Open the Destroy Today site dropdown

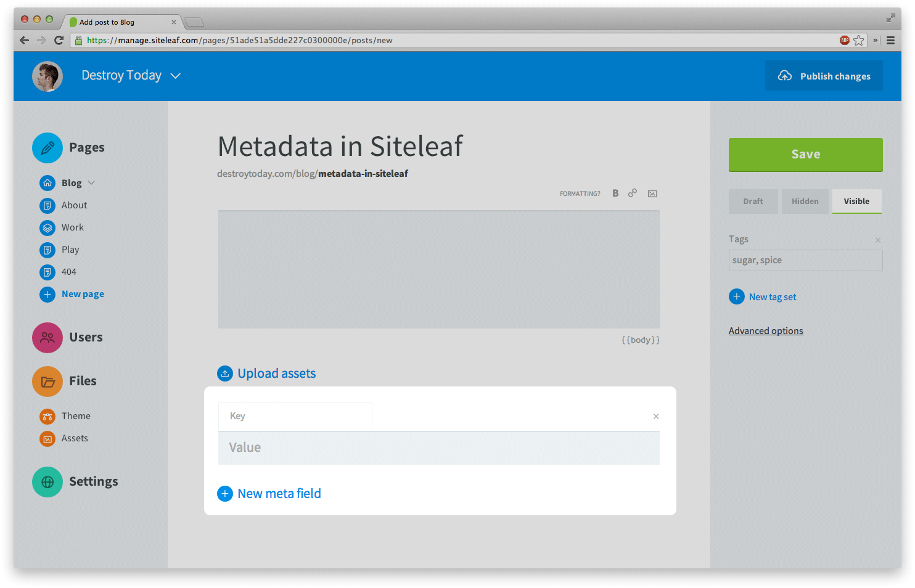coord(176,76)
